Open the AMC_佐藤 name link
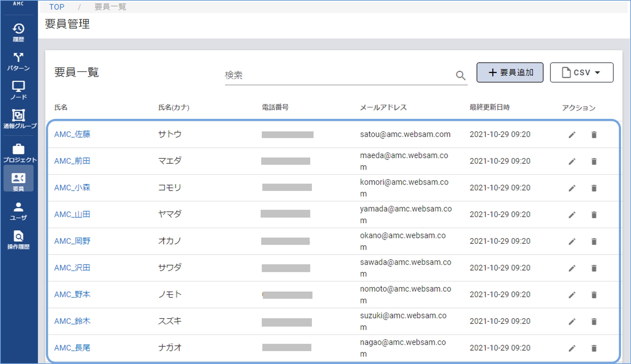631x364 pixels. (x=72, y=134)
